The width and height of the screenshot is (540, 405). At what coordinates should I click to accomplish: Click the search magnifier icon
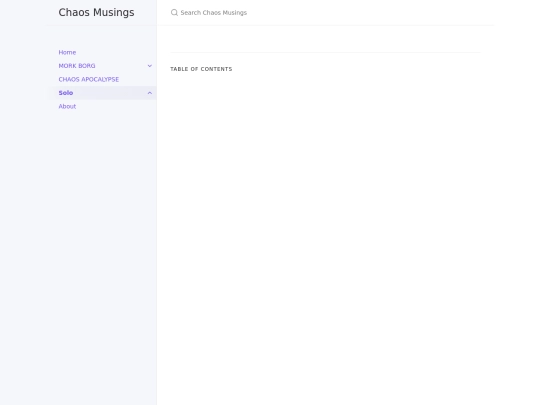click(x=174, y=13)
